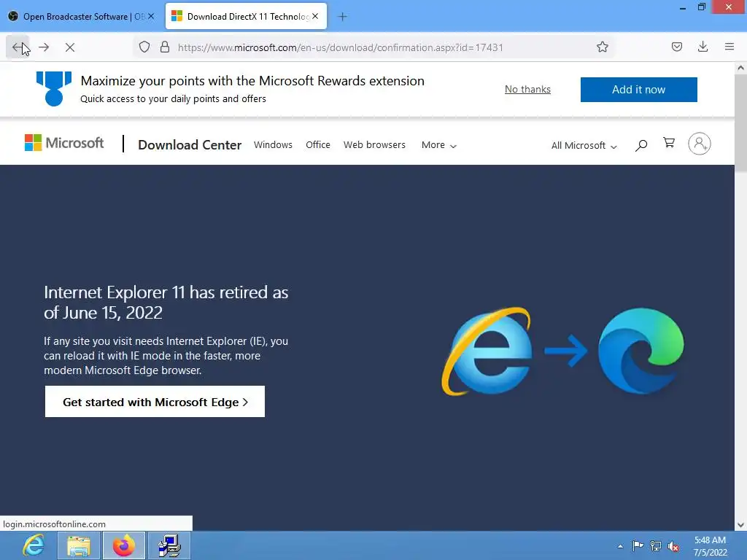Screen dimensions: 747x560
Task: Open Windows Explorer folder in taskbar
Action: click(79, 545)
